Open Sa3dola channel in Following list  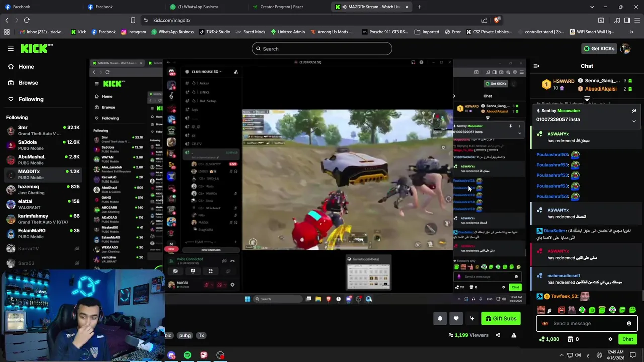click(43, 145)
